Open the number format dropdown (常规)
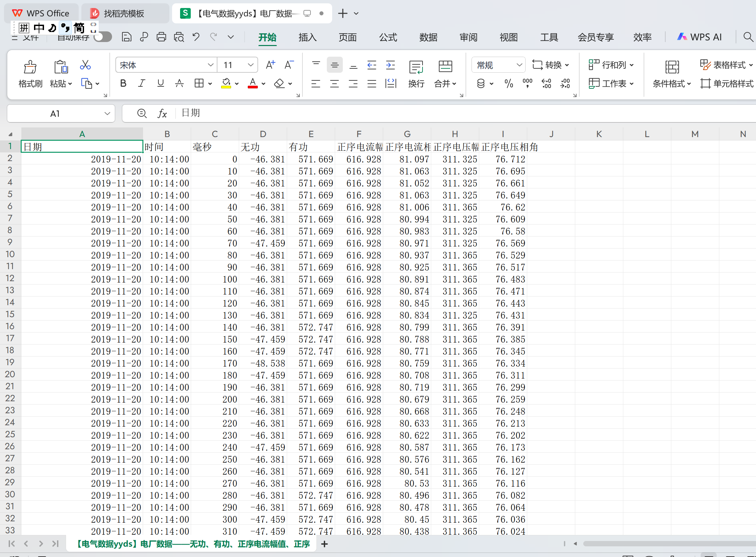The image size is (756, 557). (519, 65)
